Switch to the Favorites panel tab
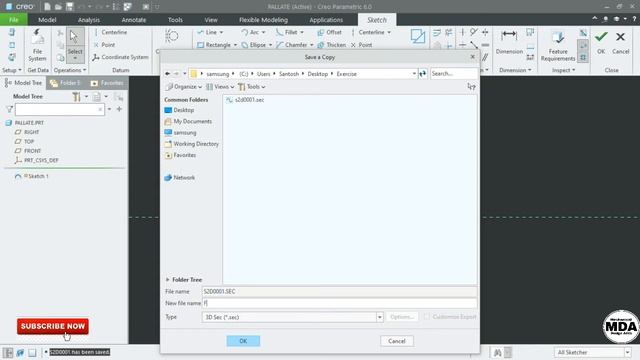The image size is (640, 360). pyautogui.click(x=107, y=83)
